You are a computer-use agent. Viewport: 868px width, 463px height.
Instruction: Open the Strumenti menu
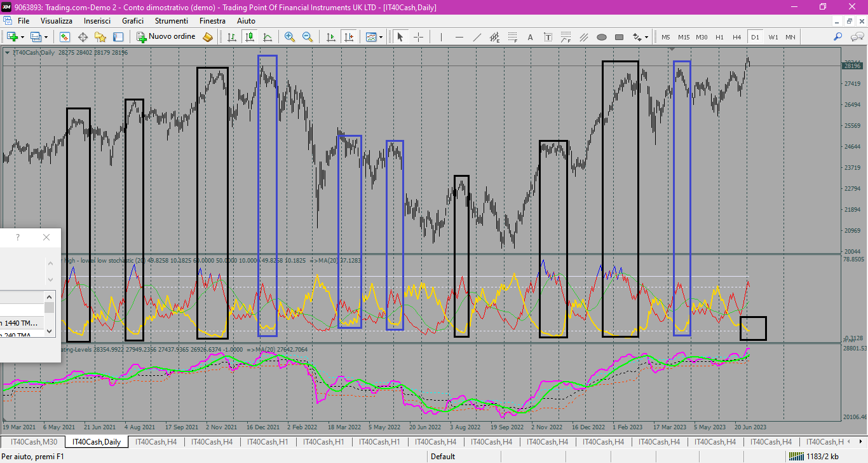[x=172, y=21]
